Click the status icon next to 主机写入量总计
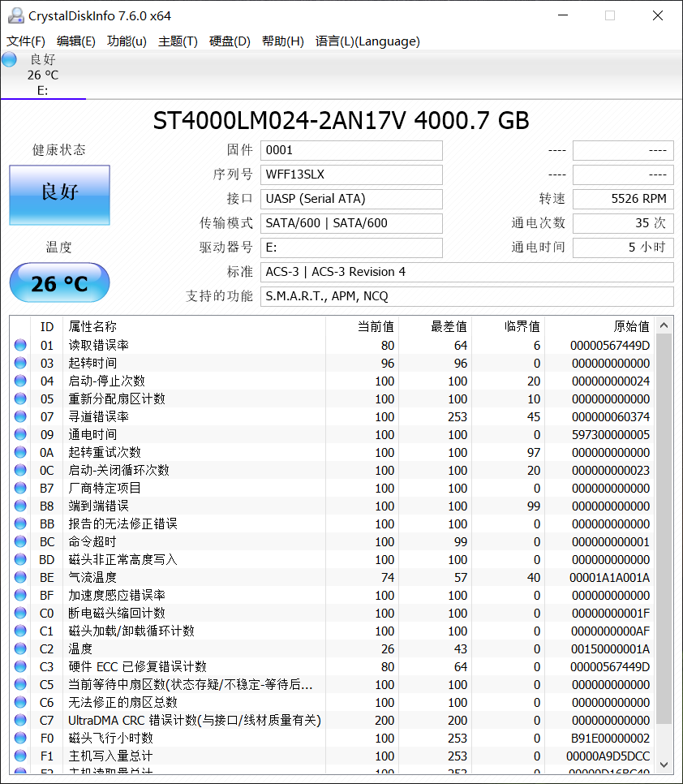The image size is (683, 784). (x=19, y=756)
